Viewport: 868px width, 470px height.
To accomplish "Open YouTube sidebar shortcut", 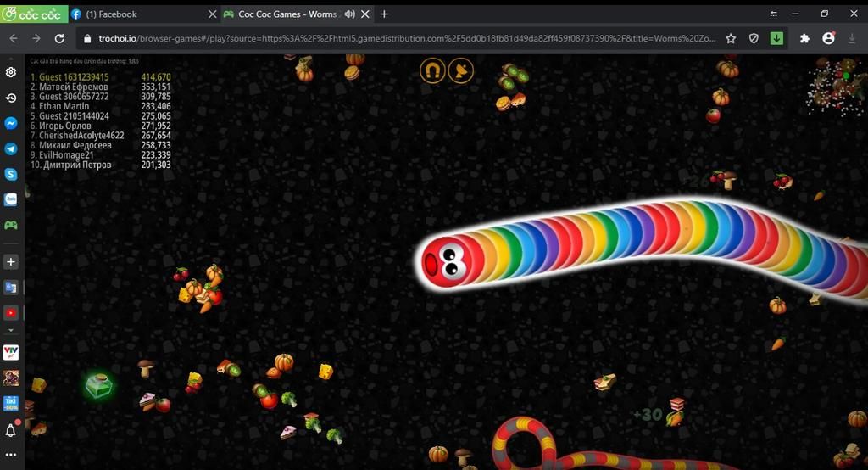I will point(10,312).
